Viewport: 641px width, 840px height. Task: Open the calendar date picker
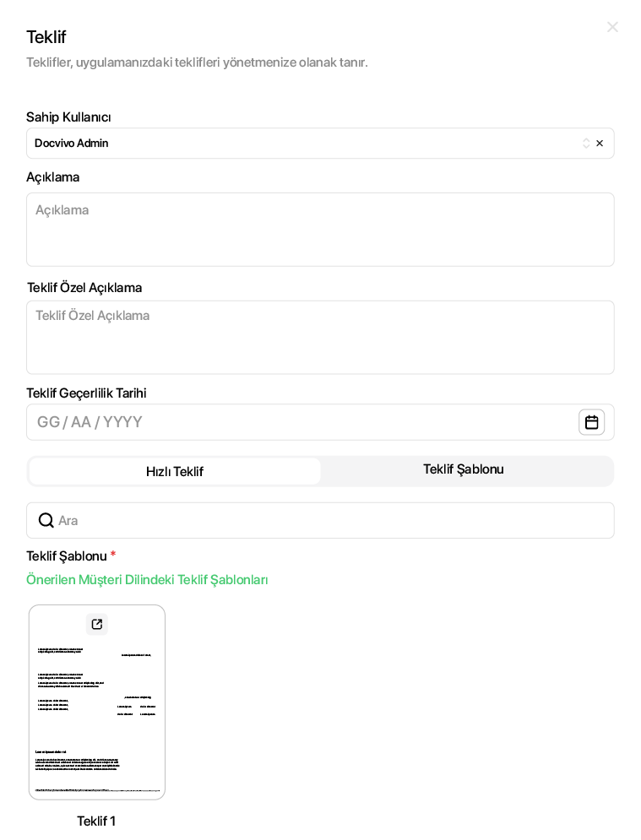tap(591, 422)
